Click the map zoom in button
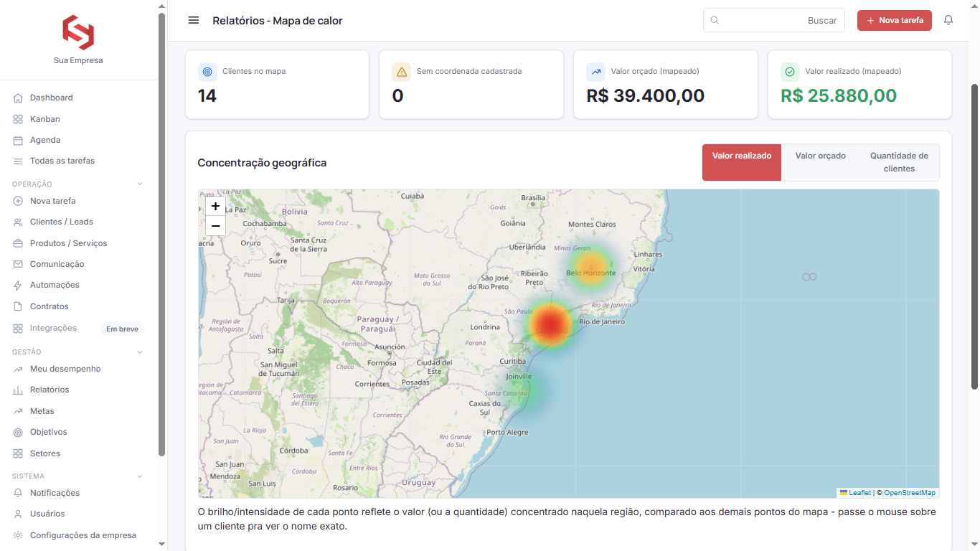980x551 pixels. pyautogui.click(x=215, y=206)
